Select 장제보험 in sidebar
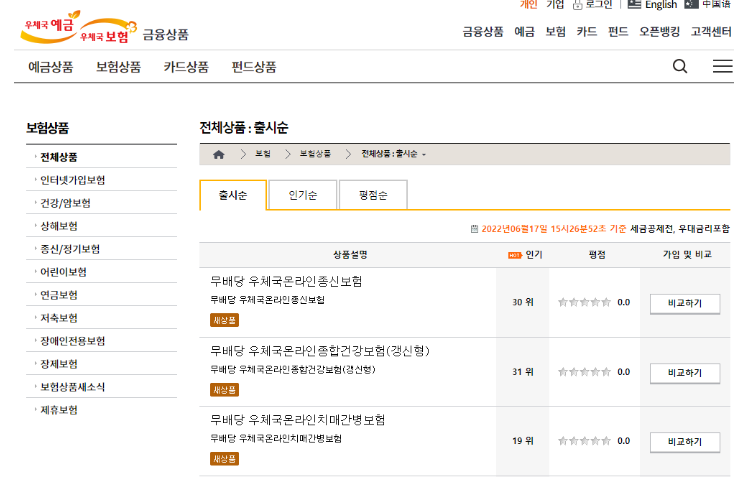748x501 pixels. coord(59,364)
